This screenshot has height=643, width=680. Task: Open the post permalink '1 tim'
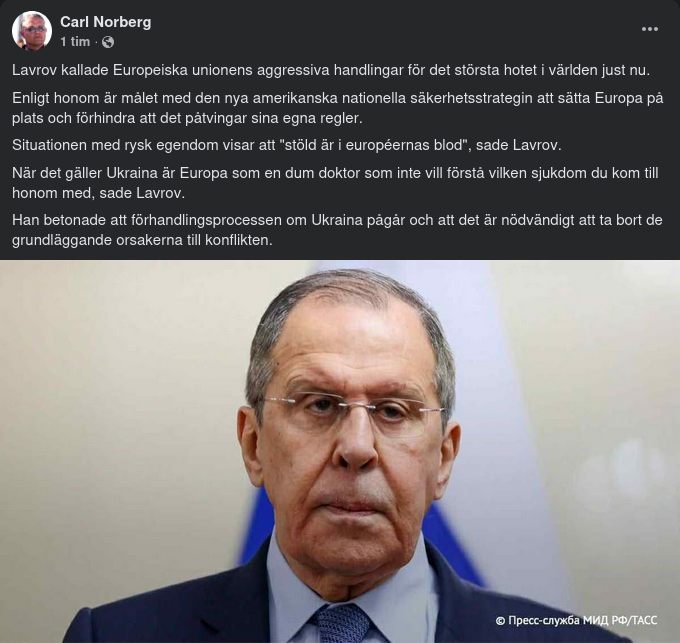point(75,42)
